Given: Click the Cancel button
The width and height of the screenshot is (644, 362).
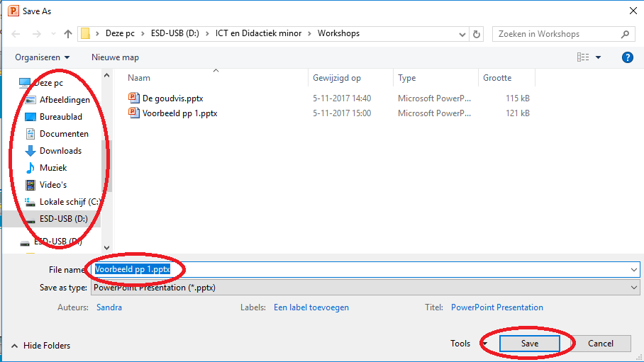Looking at the screenshot, I should (600, 344).
